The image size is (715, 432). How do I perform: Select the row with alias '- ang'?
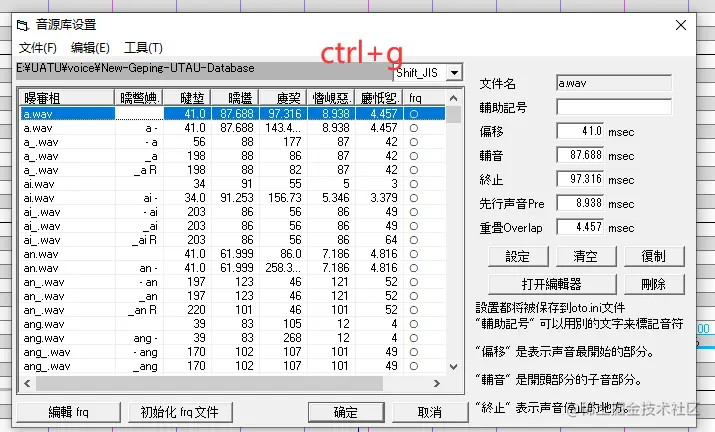[233, 352]
